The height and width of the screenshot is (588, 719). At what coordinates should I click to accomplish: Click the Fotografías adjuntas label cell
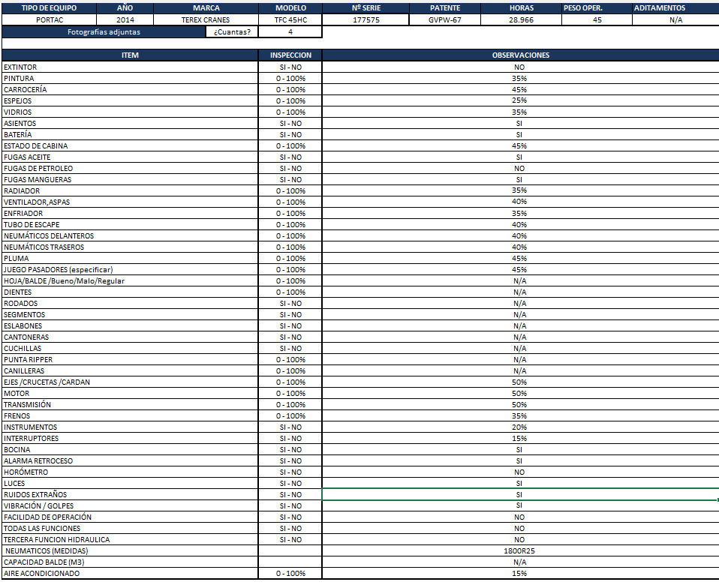104,31
